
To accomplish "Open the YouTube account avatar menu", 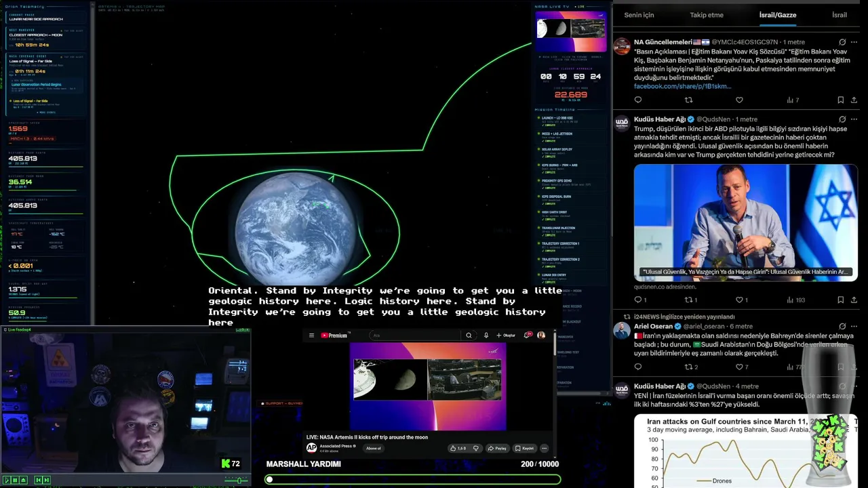I will (x=541, y=335).
